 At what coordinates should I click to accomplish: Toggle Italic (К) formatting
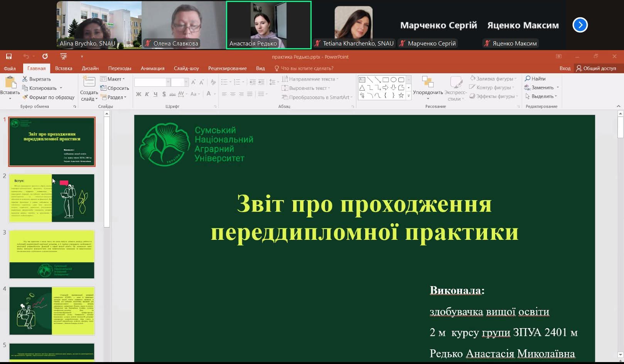tap(147, 94)
